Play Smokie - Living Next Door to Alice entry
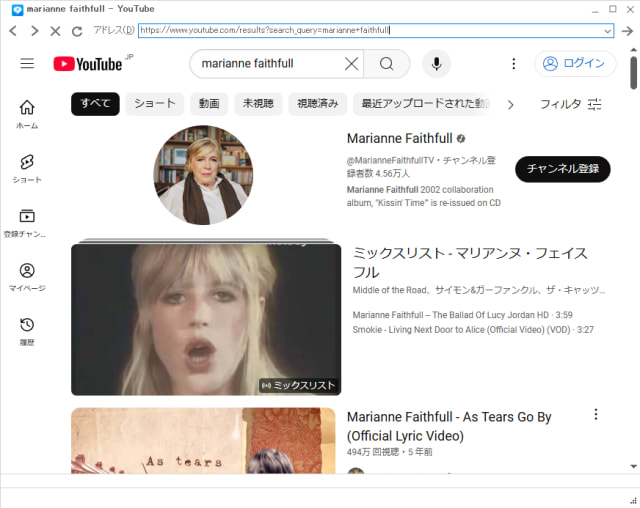Screen dimensions: 640x508 tap(473, 330)
